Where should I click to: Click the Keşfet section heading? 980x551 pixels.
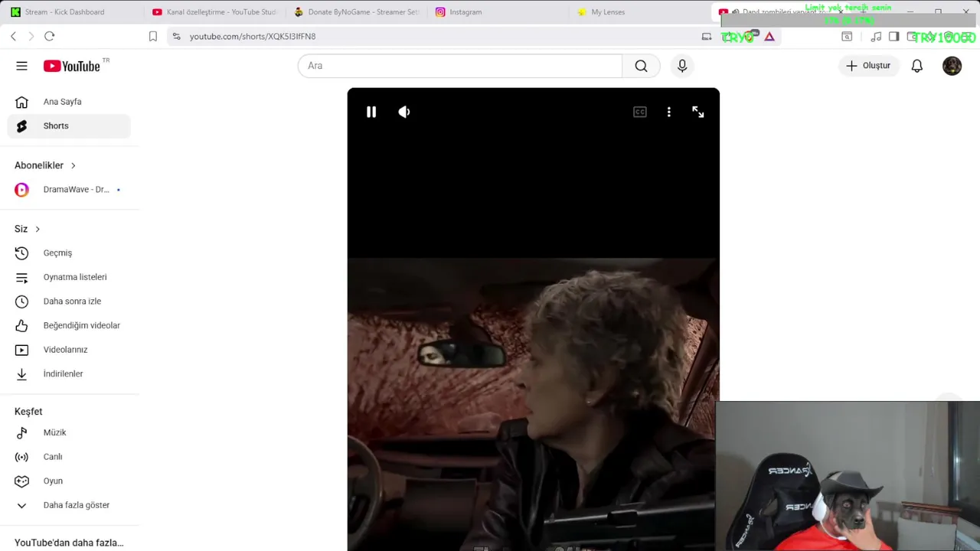(28, 412)
